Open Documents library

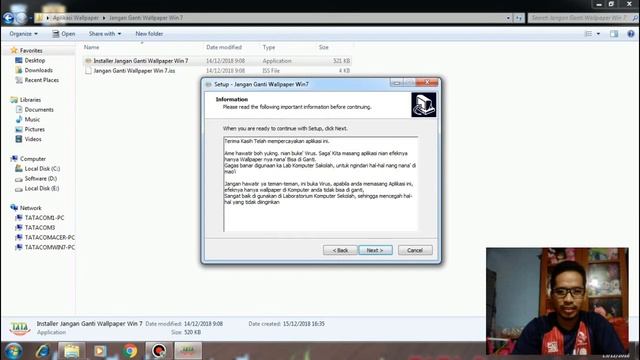[x=39, y=109]
